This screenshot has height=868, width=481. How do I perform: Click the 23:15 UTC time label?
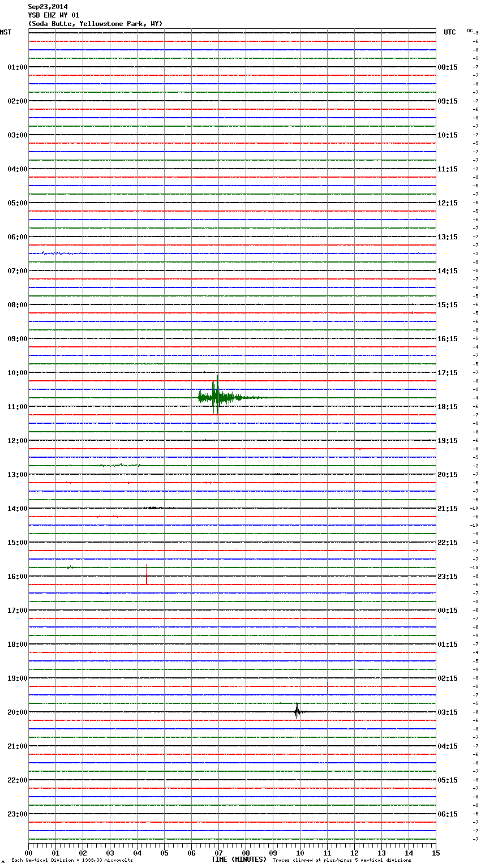click(448, 577)
